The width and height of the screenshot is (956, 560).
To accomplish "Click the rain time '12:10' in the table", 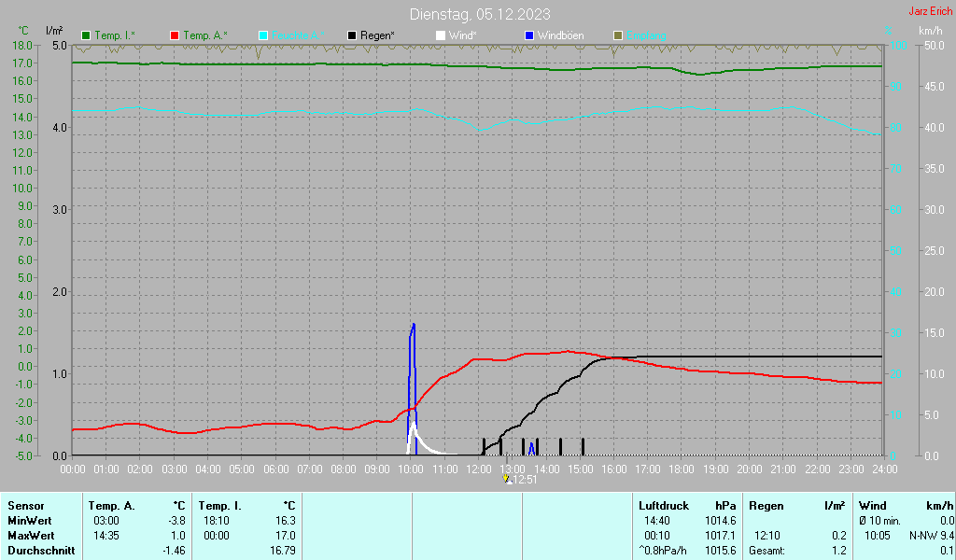I will (x=767, y=536).
